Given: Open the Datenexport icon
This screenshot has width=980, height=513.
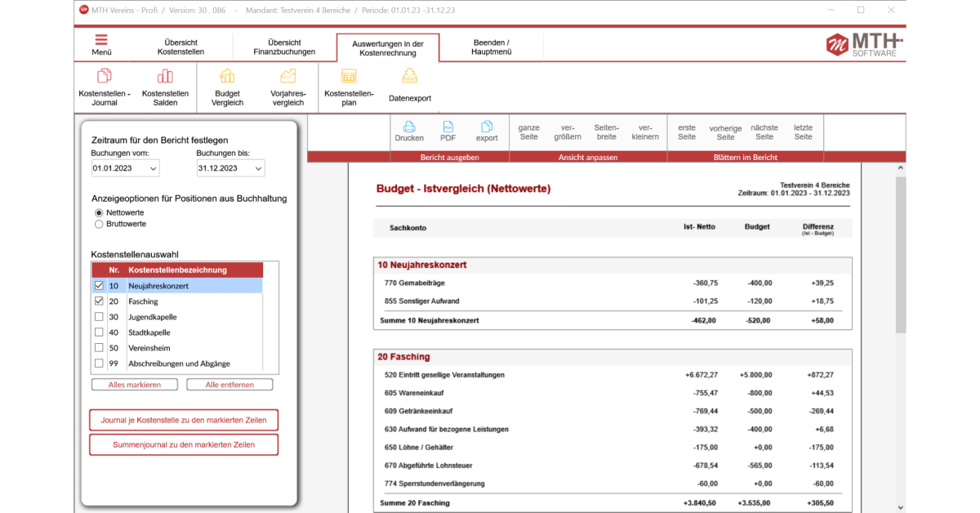Looking at the screenshot, I should 409,76.
